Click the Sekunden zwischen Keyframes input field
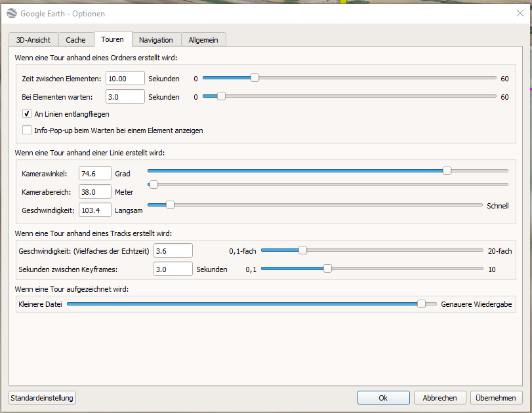Image resolution: width=532 pixels, height=413 pixels. (173, 269)
